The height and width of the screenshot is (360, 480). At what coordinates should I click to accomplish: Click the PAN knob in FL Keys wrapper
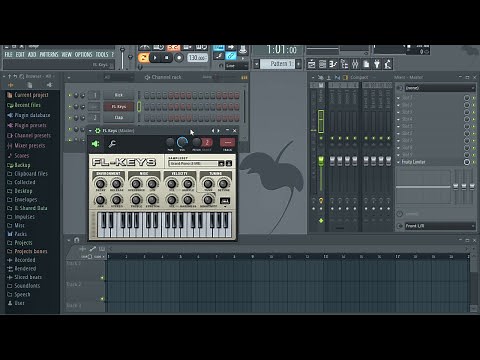coord(170,143)
